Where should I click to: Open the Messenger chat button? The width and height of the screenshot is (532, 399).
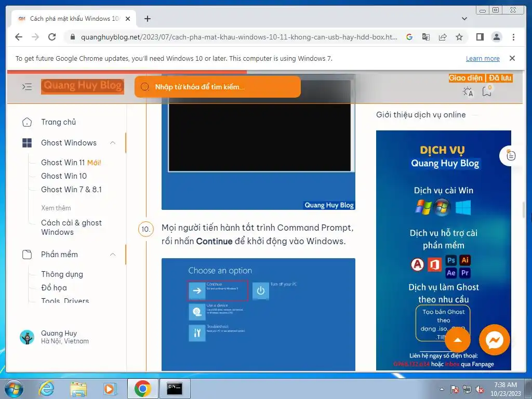[x=494, y=340]
